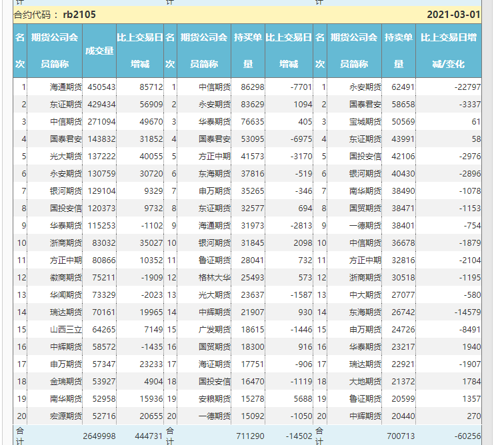The width and height of the screenshot is (504, 445).
Task: Click the date 2021-03-01
Action: pos(453,15)
